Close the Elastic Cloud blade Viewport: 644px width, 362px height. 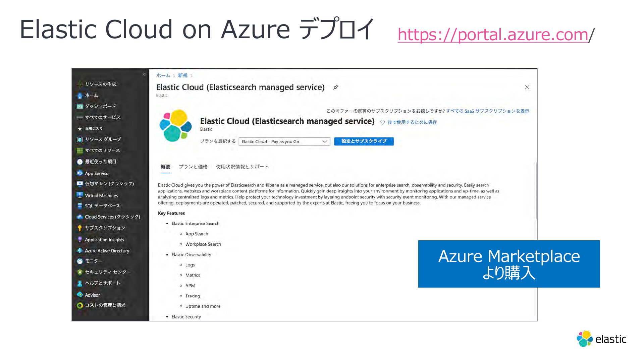[527, 87]
